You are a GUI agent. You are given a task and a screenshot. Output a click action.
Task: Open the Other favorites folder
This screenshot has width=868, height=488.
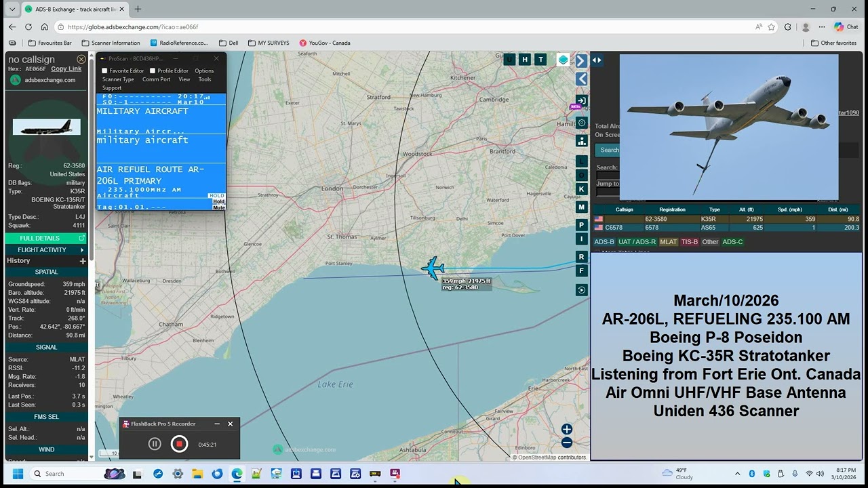pyautogui.click(x=833, y=43)
